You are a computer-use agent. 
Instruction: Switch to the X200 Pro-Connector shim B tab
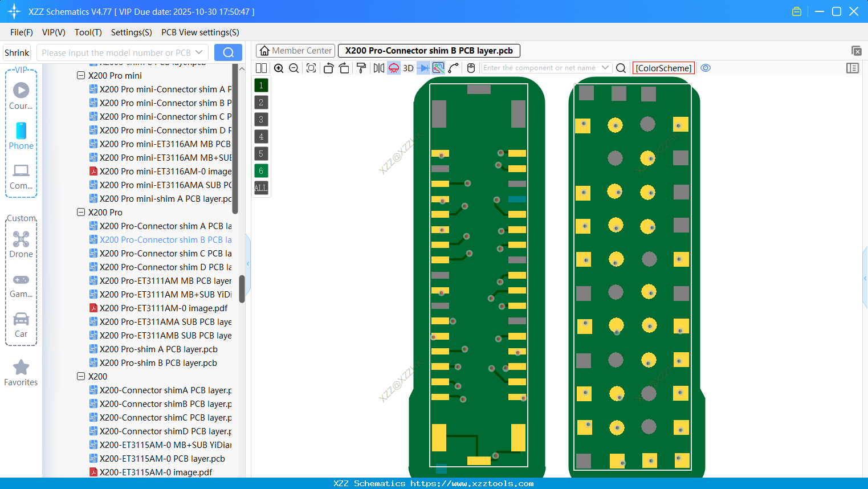pyautogui.click(x=429, y=50)
